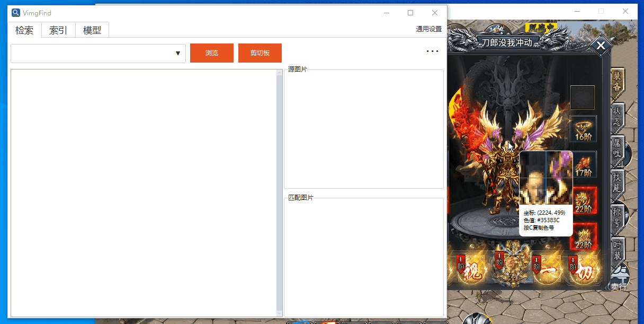Select the empty equipment slot in game panel
The image size is (644, 324).
coord(583,98)
